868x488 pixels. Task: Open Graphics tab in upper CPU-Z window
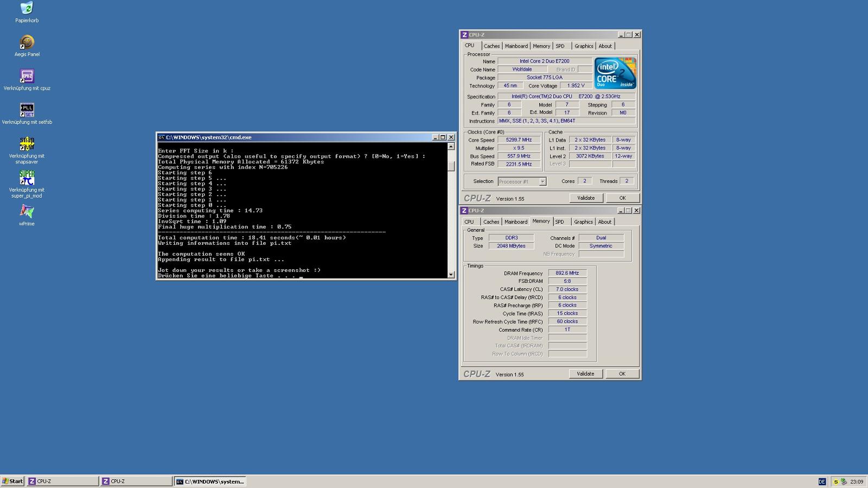(x=584, y=46)
